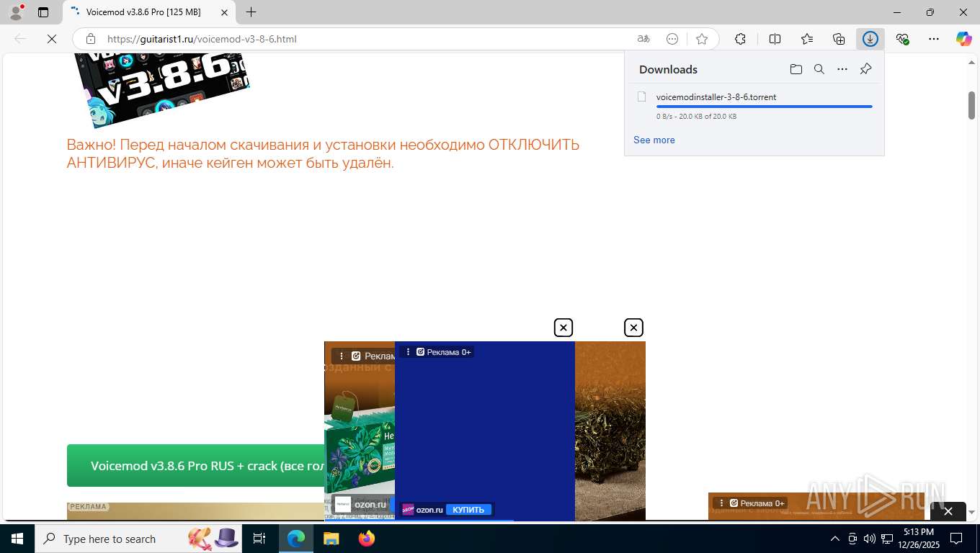Open Edge Settings and more menu
Image resolution: width=980 pixels, height=553 pixels.
934,39
